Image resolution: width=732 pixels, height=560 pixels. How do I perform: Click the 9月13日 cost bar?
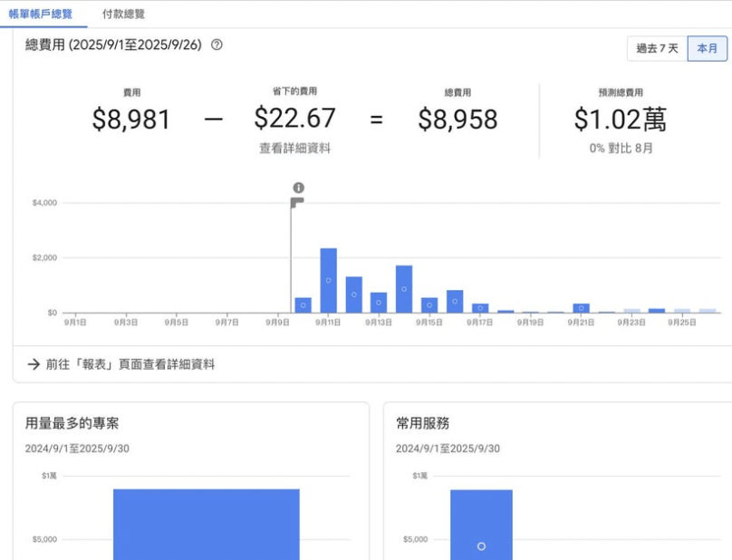[379, 302]
